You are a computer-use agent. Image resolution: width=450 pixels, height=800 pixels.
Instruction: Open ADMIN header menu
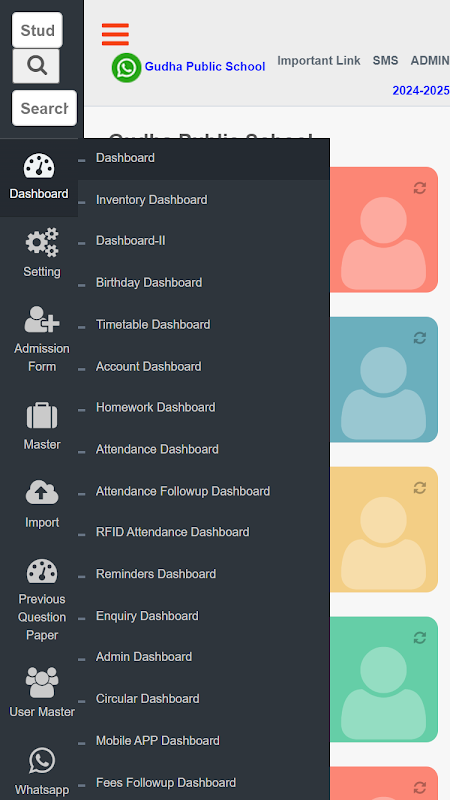tap(430, 61)
